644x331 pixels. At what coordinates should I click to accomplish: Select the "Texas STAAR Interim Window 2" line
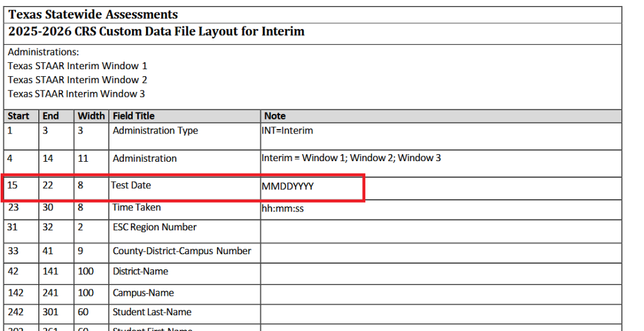pyautogui.click(x=77, y=80)
